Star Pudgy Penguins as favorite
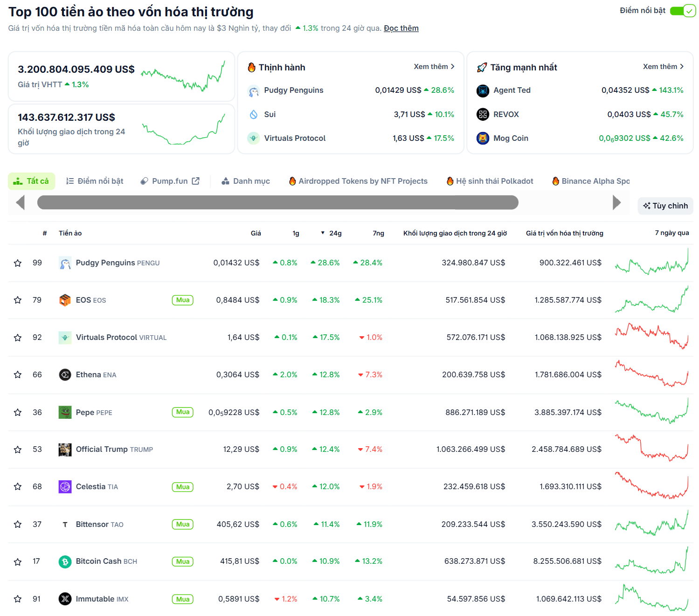699x616 pixels. (18, 263)
